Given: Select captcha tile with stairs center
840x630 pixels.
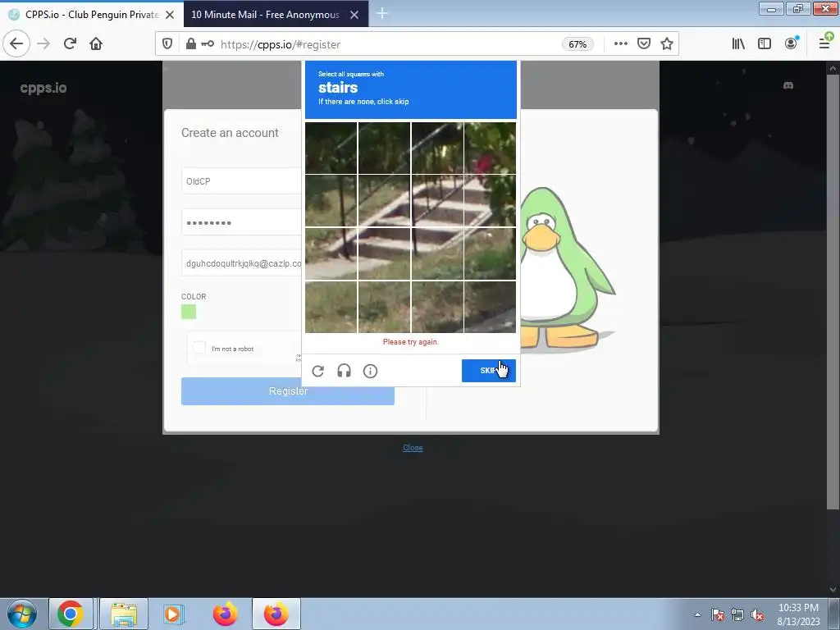Looking at the screenshot, I should pyautogui.click(x=437, y=201).
